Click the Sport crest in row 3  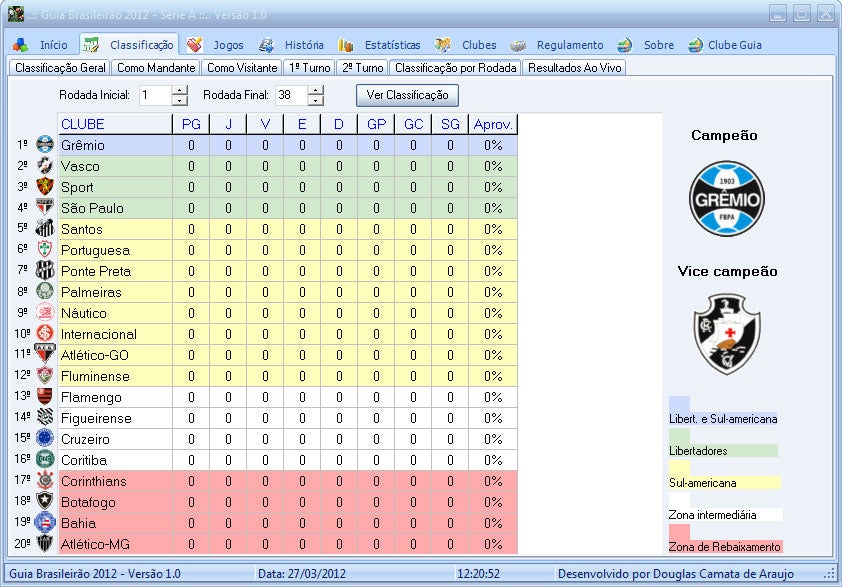(x=45, y=186)
